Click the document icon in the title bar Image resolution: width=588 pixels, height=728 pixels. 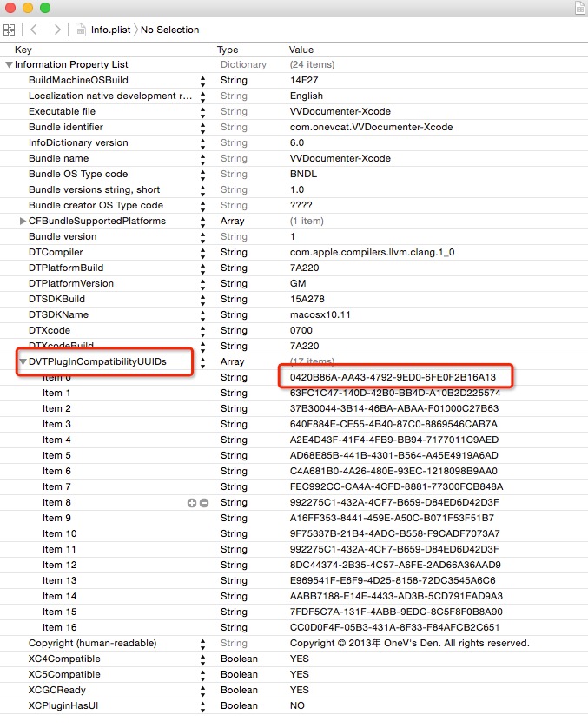click(x=580, y=8)
